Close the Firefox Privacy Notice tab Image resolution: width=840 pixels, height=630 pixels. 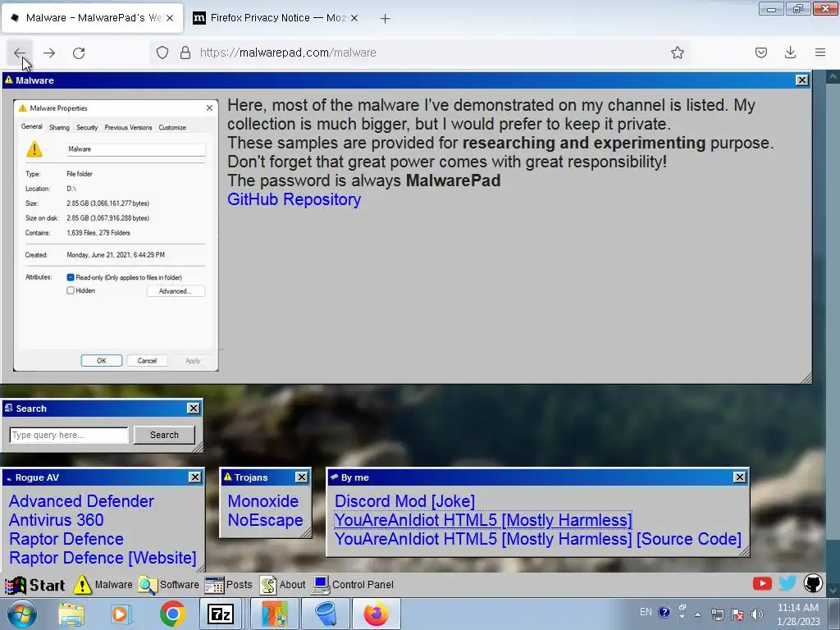click(354, 18)
